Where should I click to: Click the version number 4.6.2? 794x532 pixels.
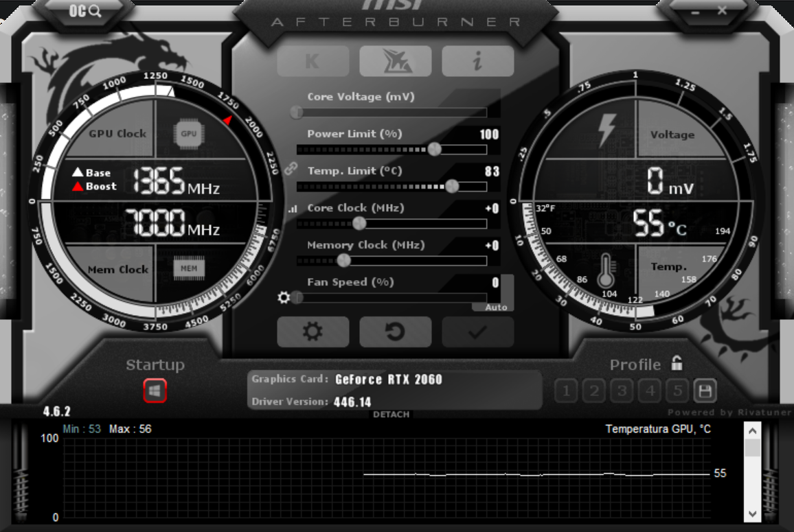(57, 411)
